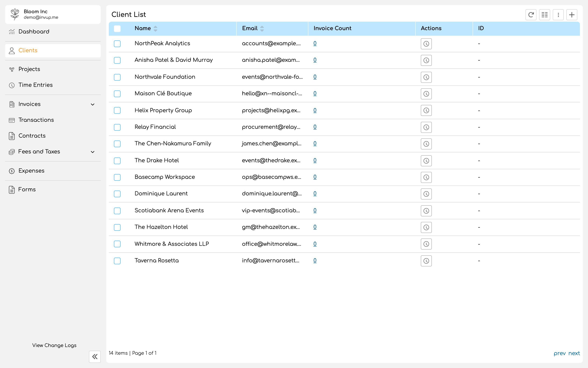Click the Bloom Inc account name
Image resolution: width=588 pixels, height=368 pixels.
pos(35,11)
